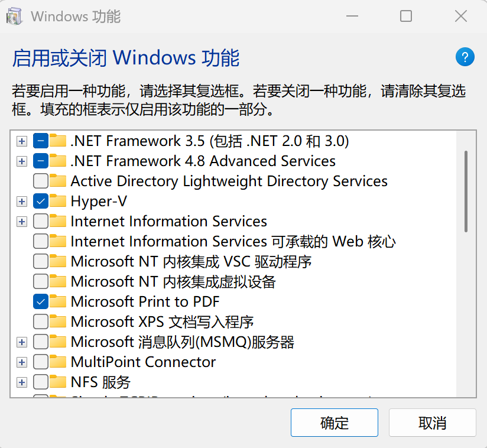Click the MultiPoint Connector folder icon
The width and height of the screenshot is (487, 448).
click(58, 362)
